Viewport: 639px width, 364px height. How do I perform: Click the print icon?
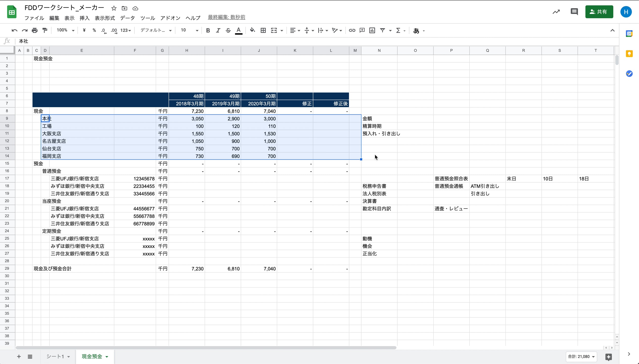[35, 31]
